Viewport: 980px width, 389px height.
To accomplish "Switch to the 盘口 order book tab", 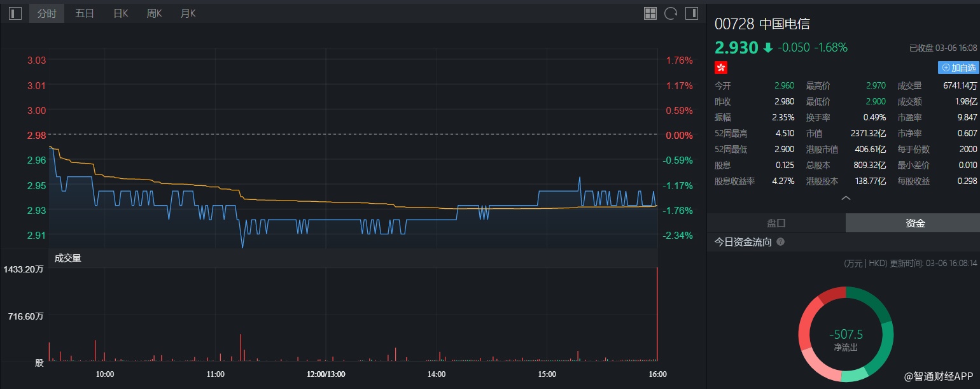I will [x=776, y=223].
